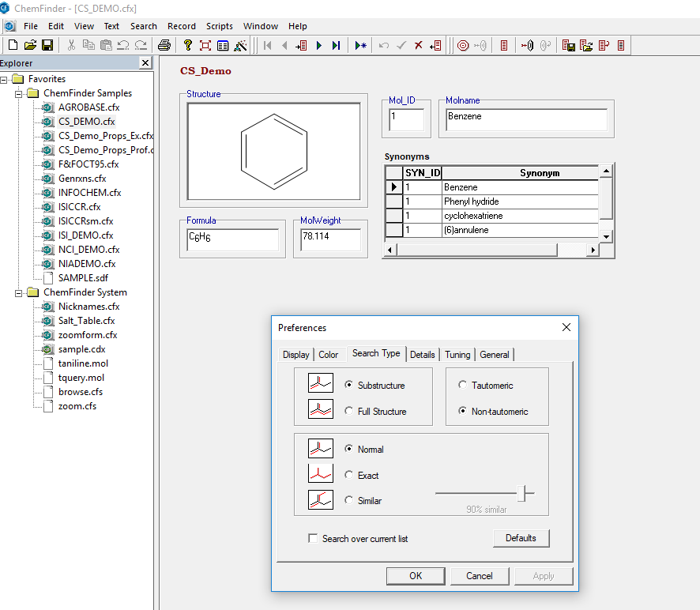This screenshot has height=610, width=700.
Task: Choose the Tautomeric search option
Action: 462,385
